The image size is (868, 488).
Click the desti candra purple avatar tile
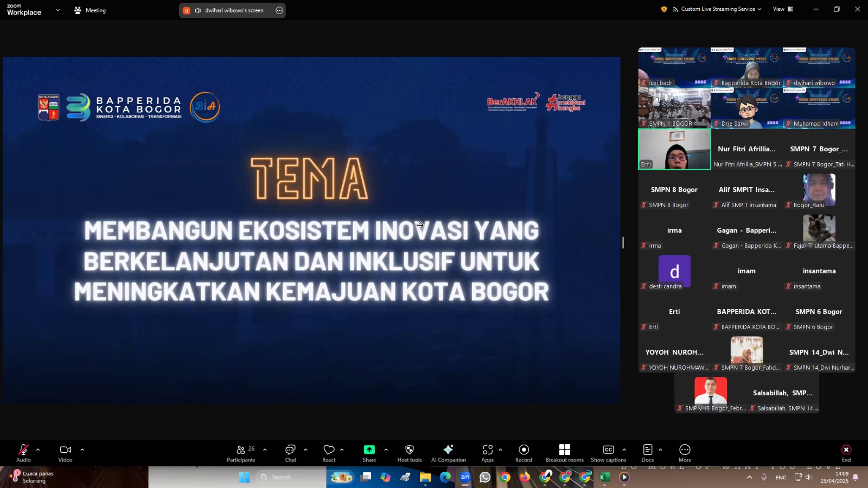click(x=674, y=271)
